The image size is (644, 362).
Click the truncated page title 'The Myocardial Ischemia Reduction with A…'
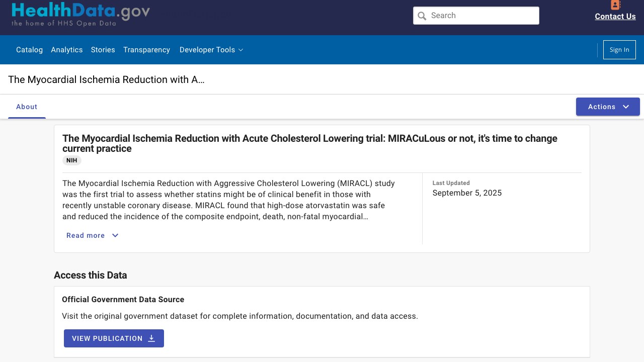[106, 79]
